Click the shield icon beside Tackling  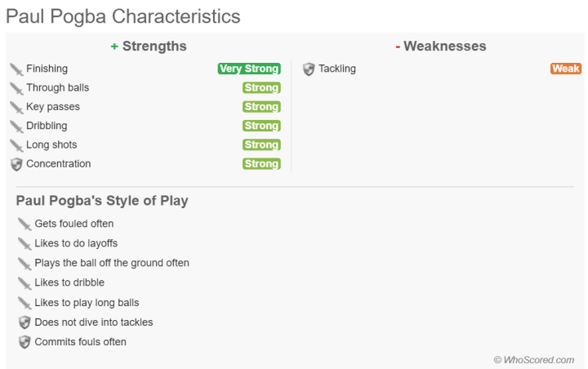click(x=309, y=69)
